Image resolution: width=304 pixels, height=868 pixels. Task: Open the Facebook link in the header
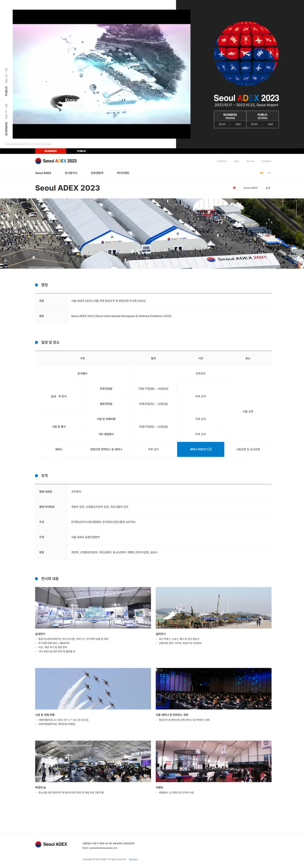coord(222,161)
